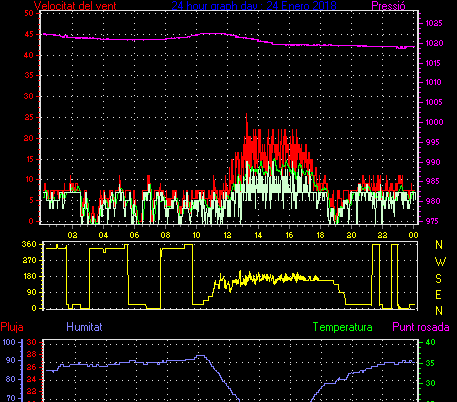Image resolution: width=457 pixels, height=402 pixels.
Task: Click the 'Velocitat del vent' wind speed title
Action: [x=75, y=6]
